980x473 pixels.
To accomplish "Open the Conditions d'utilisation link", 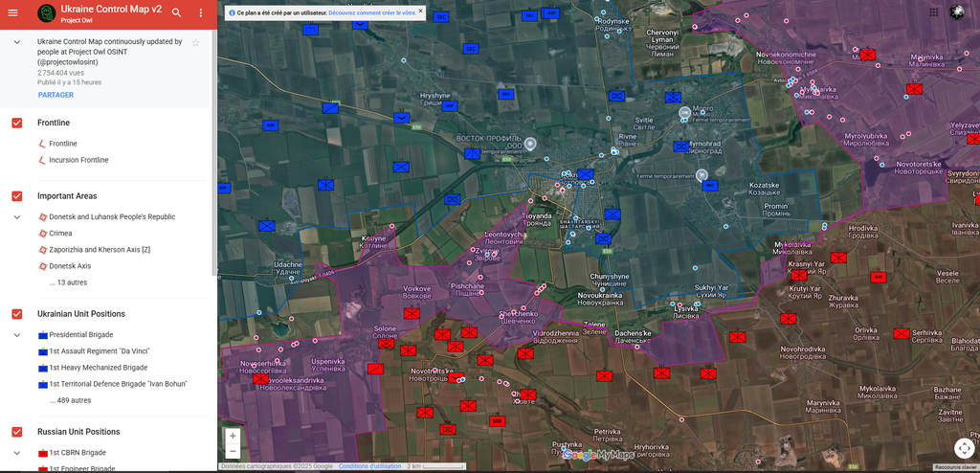I will (x=370, y=466).
